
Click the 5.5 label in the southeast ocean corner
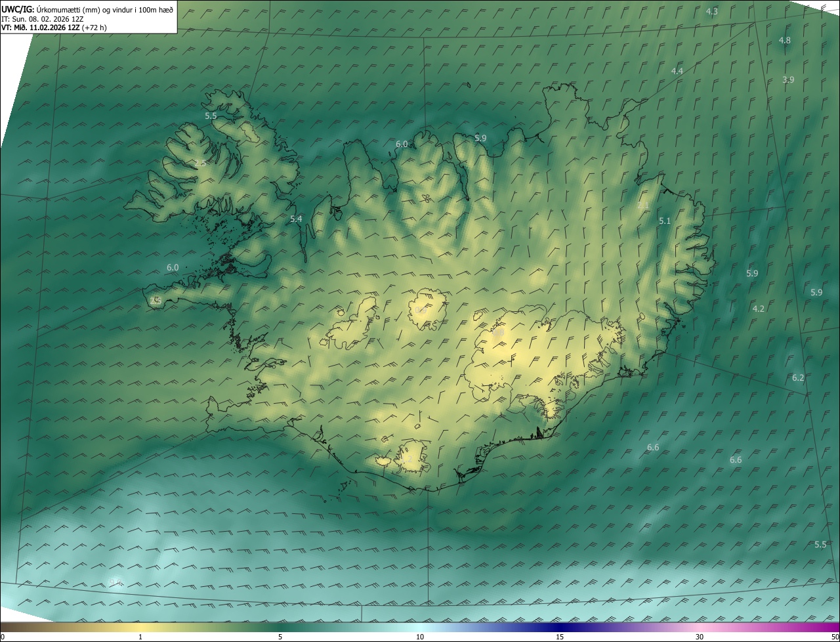point(820,545)
